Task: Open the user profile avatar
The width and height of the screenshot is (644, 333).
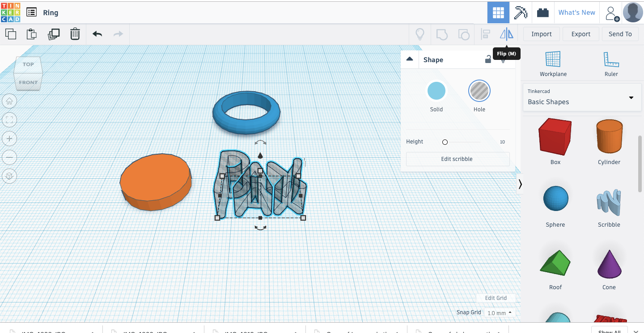Action: tap(633, 13)
